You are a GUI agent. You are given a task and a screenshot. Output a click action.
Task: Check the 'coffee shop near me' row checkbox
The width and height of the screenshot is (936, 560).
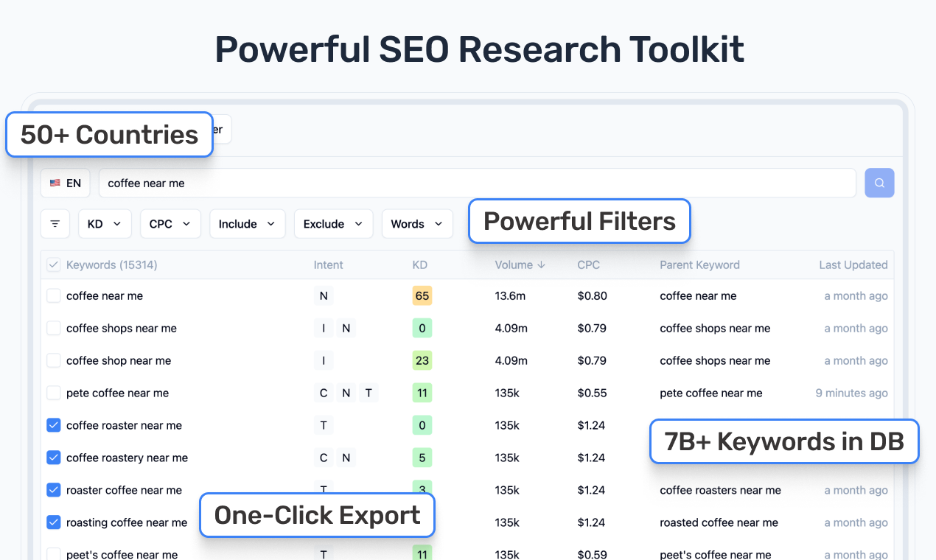click(x=54, y=360)
